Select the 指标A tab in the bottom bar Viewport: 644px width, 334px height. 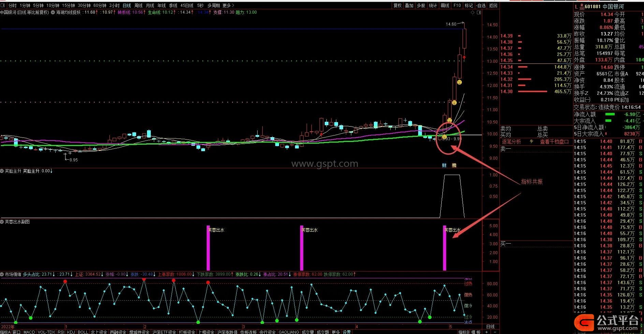[x=6, y=332]
